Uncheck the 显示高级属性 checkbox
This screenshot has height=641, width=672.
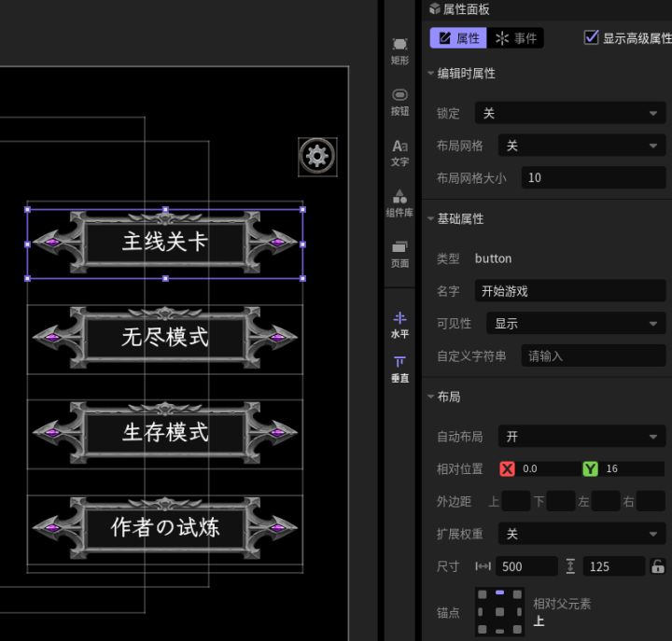tap(591, 38)
